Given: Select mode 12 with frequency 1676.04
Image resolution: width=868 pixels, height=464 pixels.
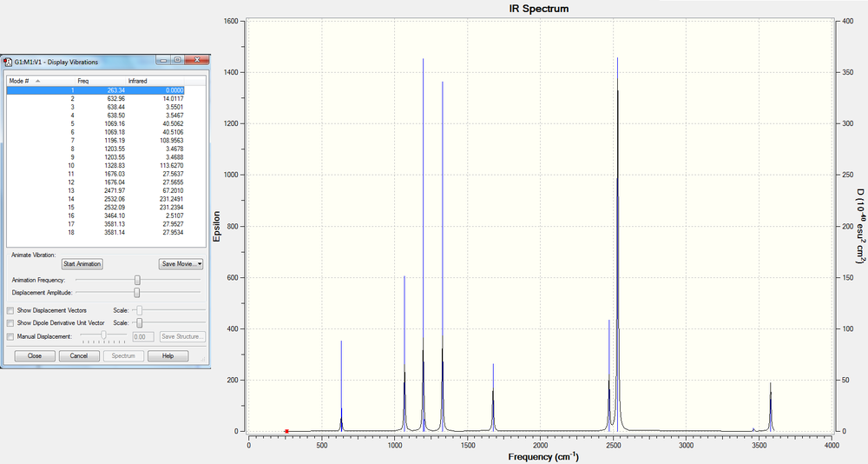Looking at the screenshot, I should pyautogui.click(x=95, y=182).
